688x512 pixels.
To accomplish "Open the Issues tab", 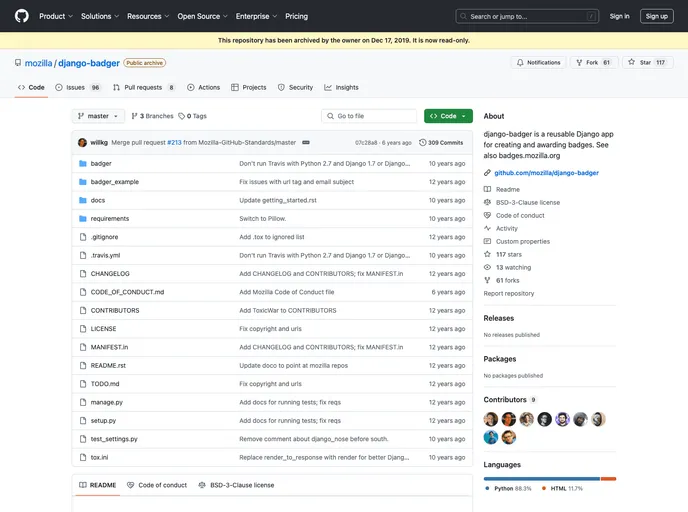I will tap(78, 87).
